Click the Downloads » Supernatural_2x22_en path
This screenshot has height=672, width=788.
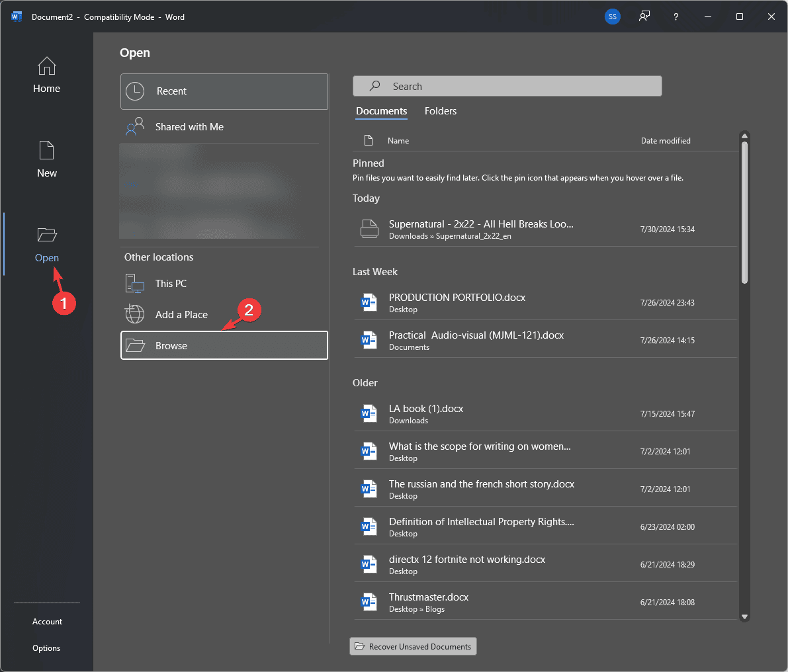point(450,236)
